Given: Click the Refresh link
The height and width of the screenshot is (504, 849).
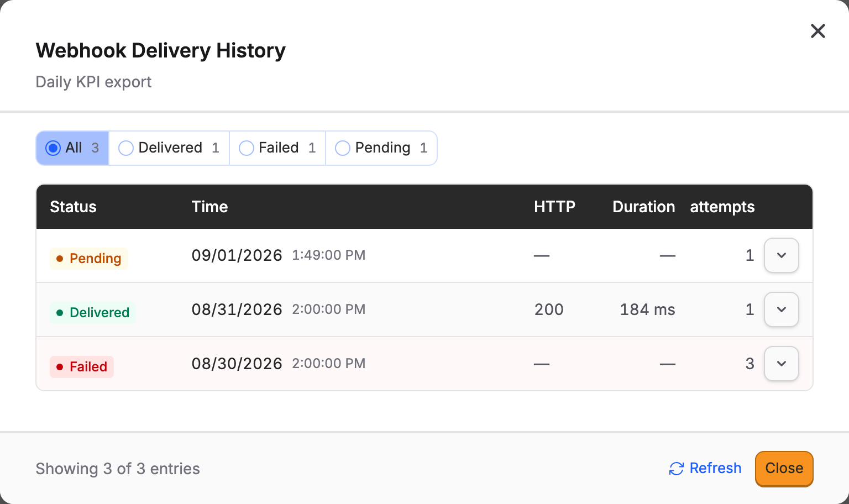Looking at the screenshot, I should (x=705, y=469).
